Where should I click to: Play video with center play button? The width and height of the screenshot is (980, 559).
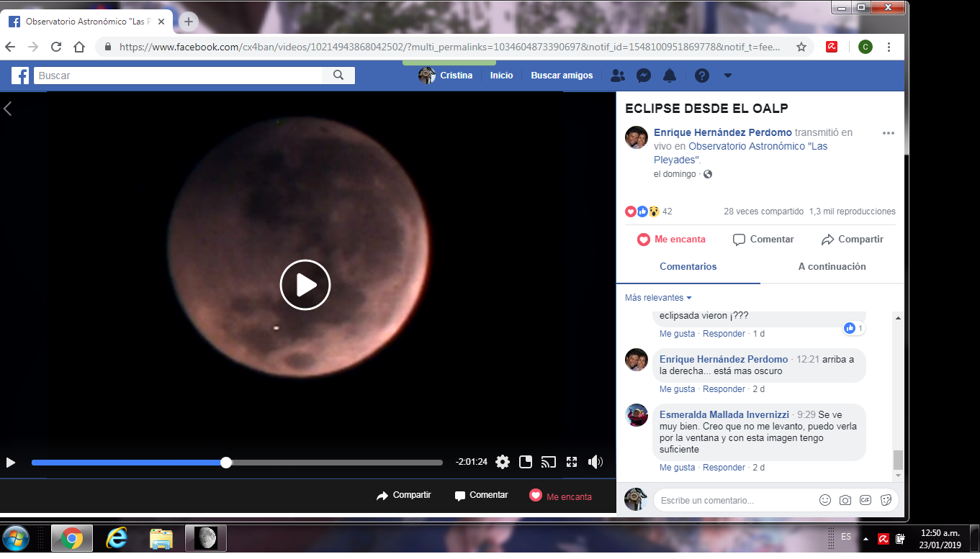point(305,285)
